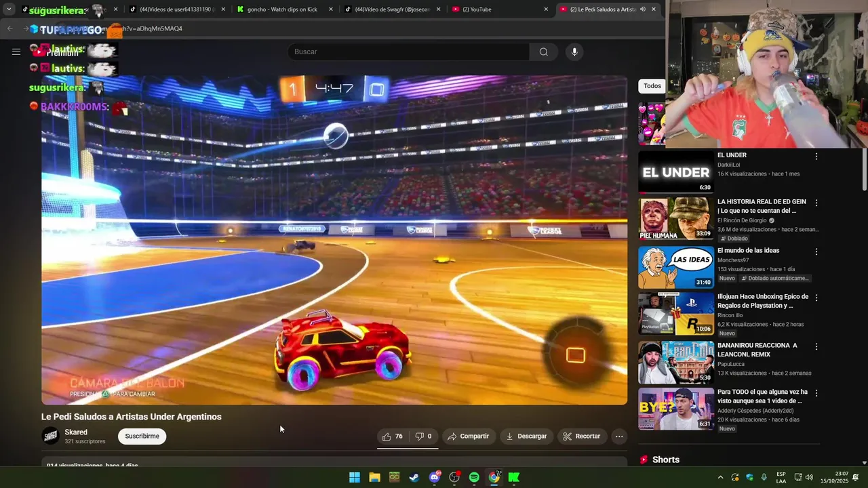Open browser tab search dropdown arrow

pos(9,9)
